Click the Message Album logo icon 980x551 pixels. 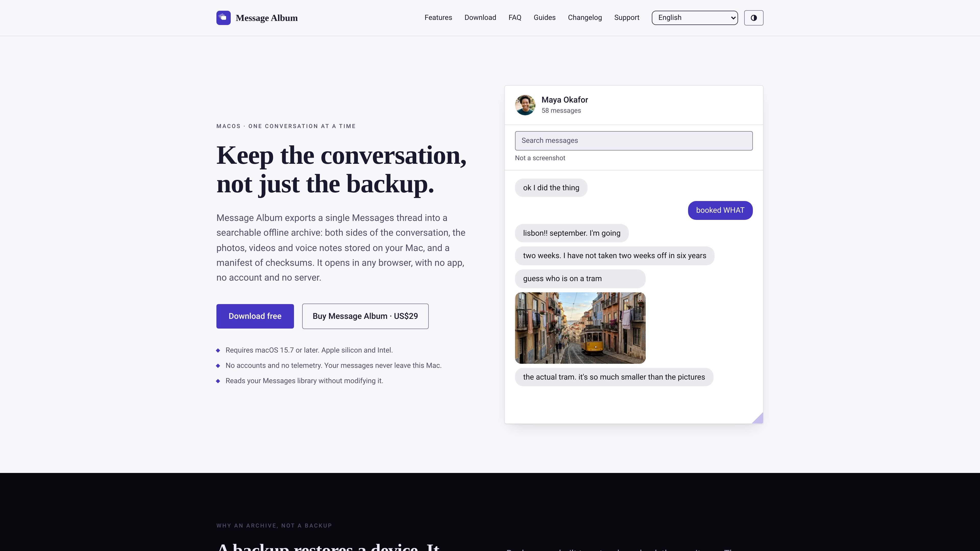click(x=223, y=18)
